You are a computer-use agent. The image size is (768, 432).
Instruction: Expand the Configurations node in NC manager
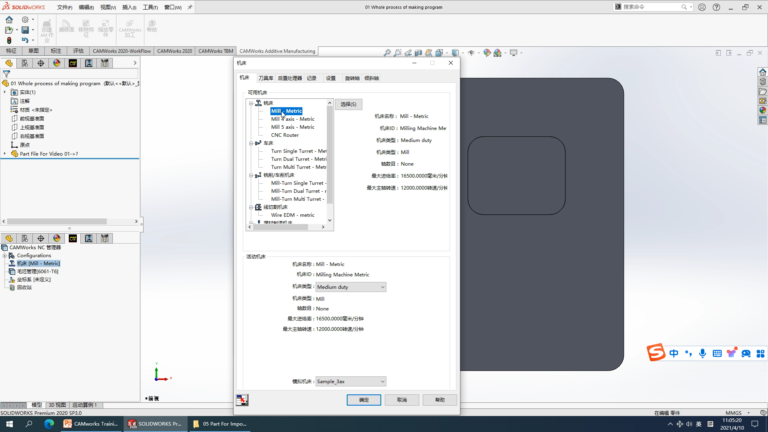5,256
